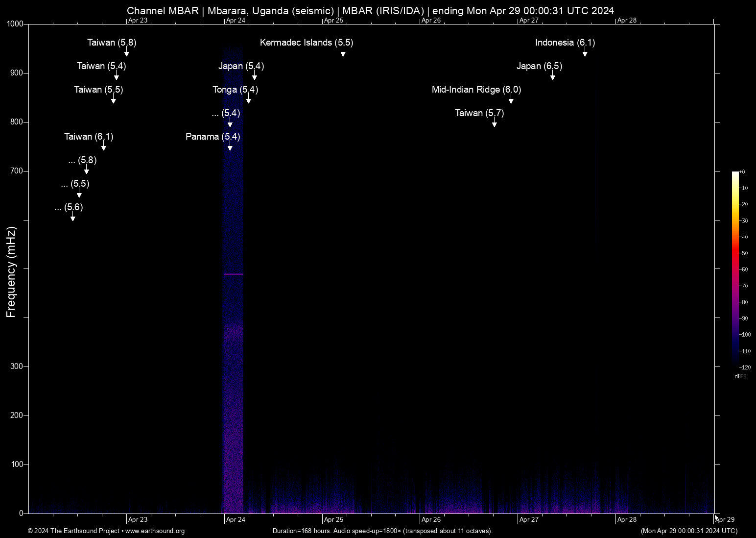Screen dimensions: 756x538
Task: Select the arrow beneath Tonga (5.4)
Action: click(x=248, y=100)
